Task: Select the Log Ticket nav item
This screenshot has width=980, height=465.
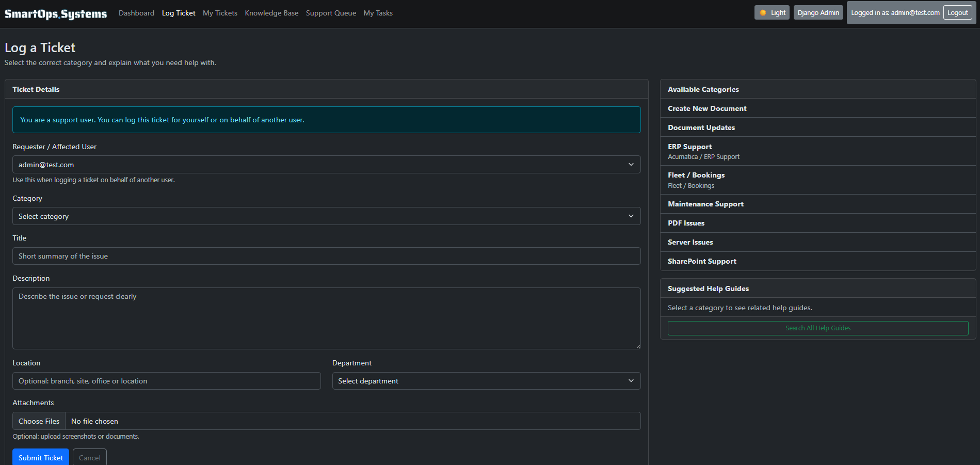Action: (179, 13)
